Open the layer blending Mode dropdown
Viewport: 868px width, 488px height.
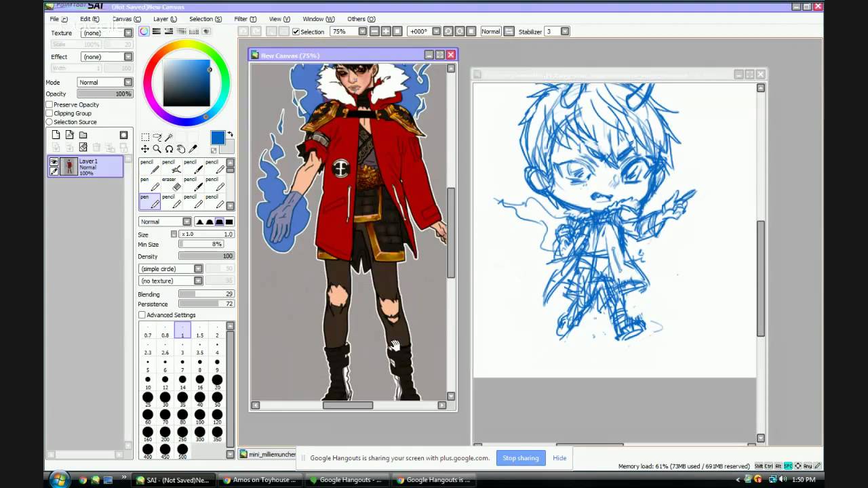(104, 82)
